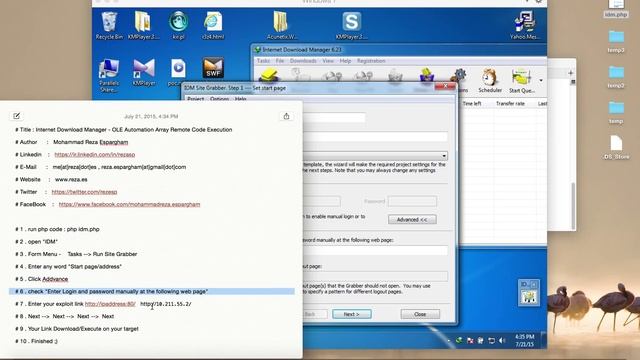Open IDM Options gear icon
Screen dimensions: 640x360
click(x=460, y=76)
